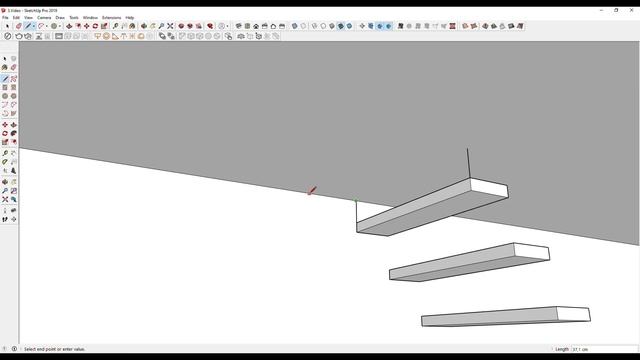Select the Protractor tool in the left tool set

[x=5, y=162]
